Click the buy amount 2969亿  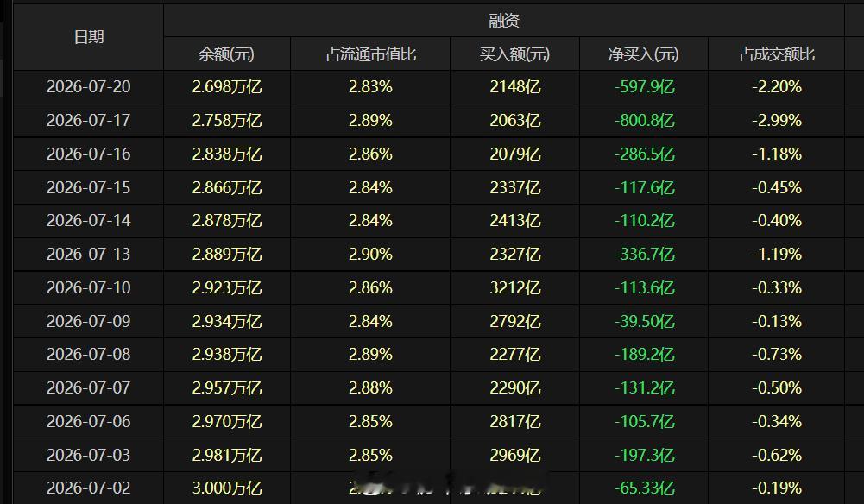[514, 455]
